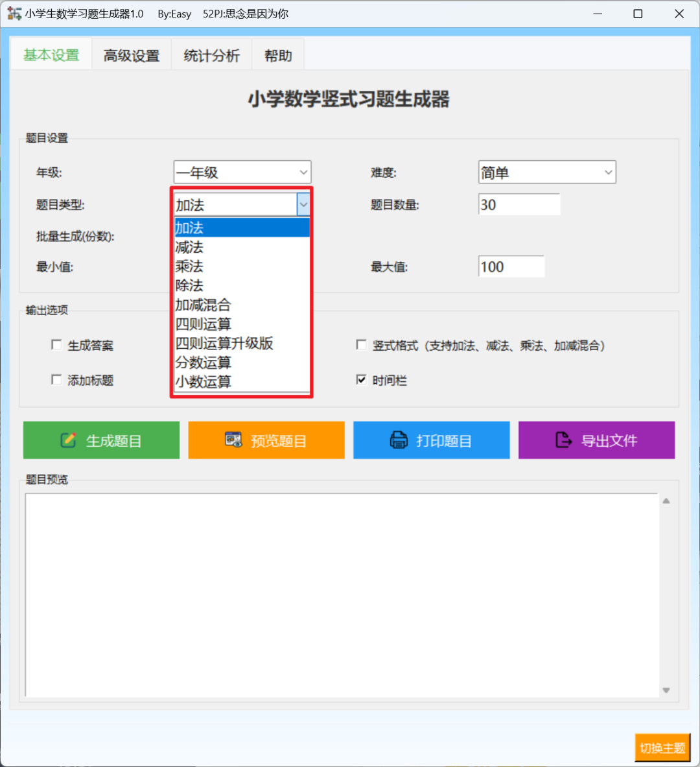Click the 切换主题 theme button
This screenshot has width=700, height=767.
pos(662,747)
